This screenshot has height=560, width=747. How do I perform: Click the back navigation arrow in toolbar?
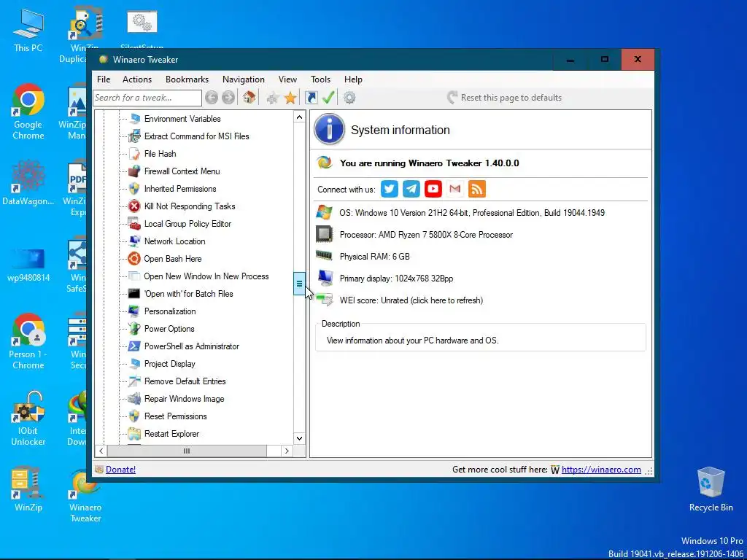click(212, 98)
